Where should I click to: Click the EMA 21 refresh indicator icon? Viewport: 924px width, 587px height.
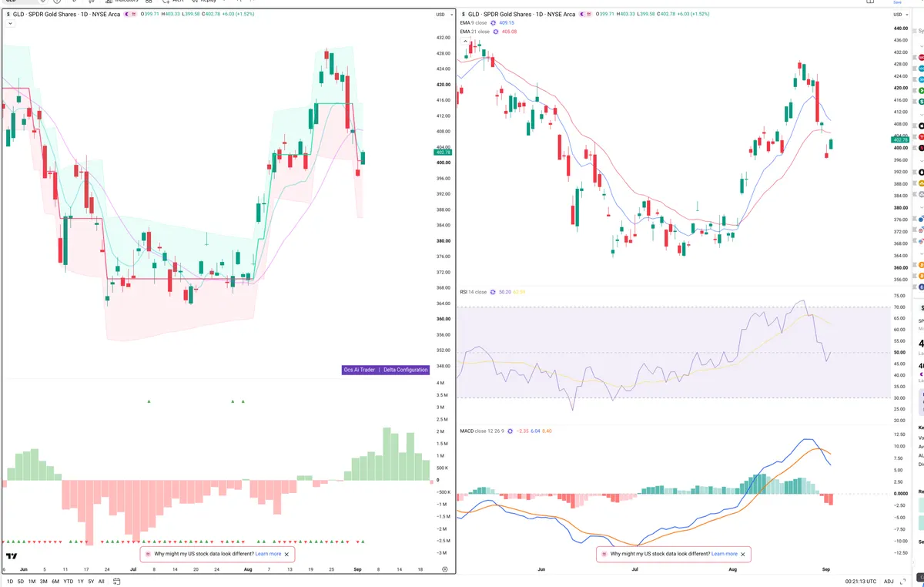click(x=496, y=32)
